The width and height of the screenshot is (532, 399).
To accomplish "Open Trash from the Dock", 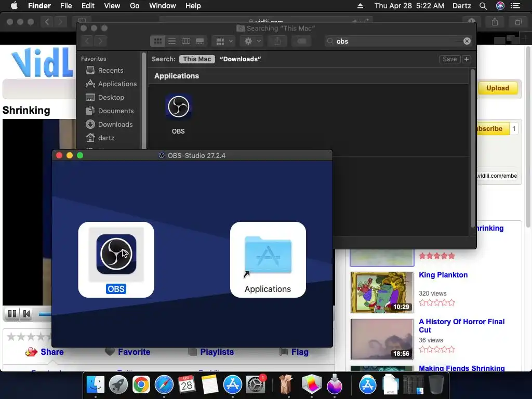I will pyautogui.click(x=436, y=385).
